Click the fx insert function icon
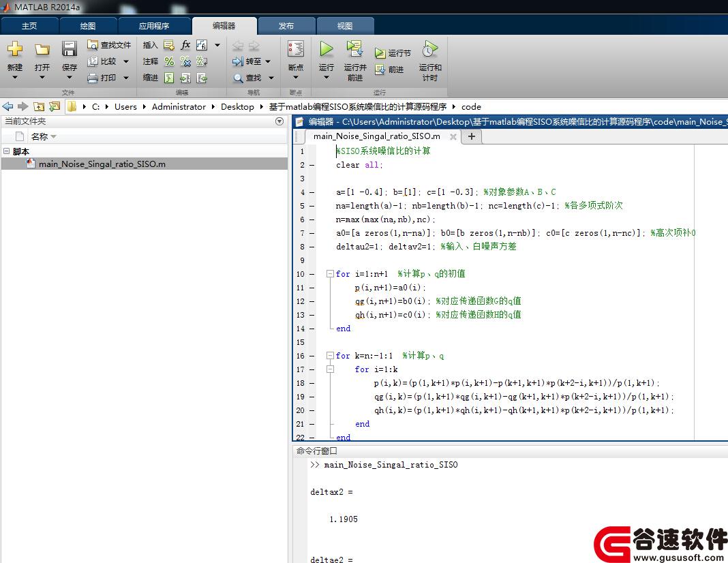Viewport: 728px width, 563px height. (x=185, y=45)
